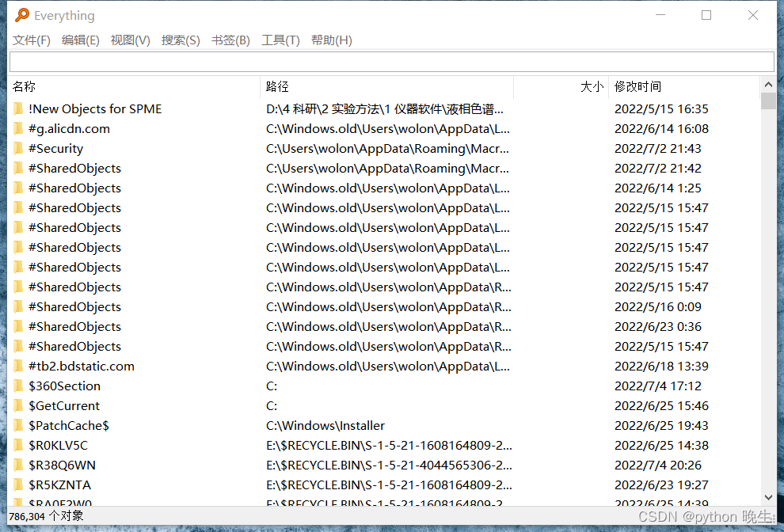Select the !New Objects for SPME name
The height and width of the screenshot is (532, 784).
point(95,109)
